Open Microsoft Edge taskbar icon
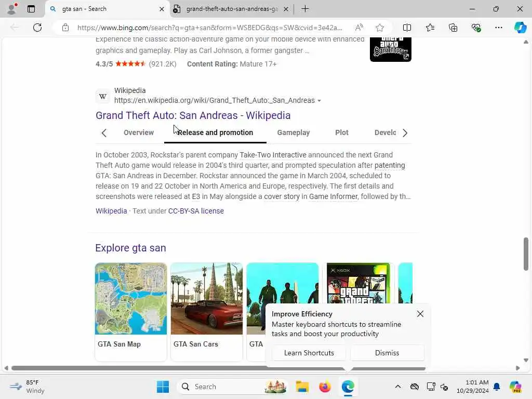Screen dimensions: 532x399 click(348, 387)
